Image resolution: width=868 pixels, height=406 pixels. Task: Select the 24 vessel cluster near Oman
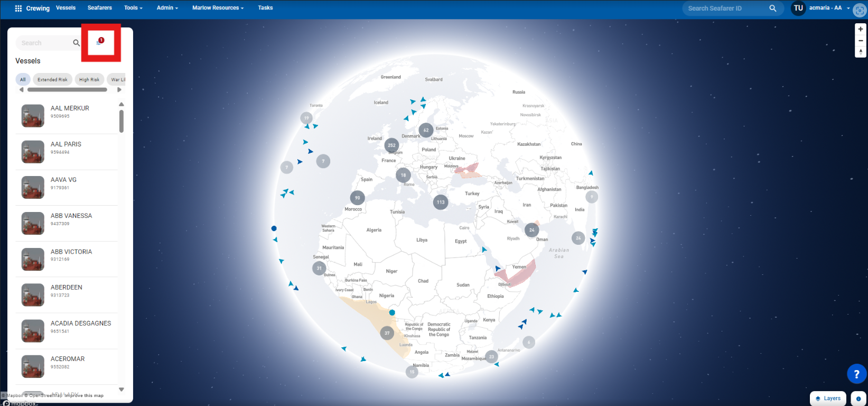532,230
